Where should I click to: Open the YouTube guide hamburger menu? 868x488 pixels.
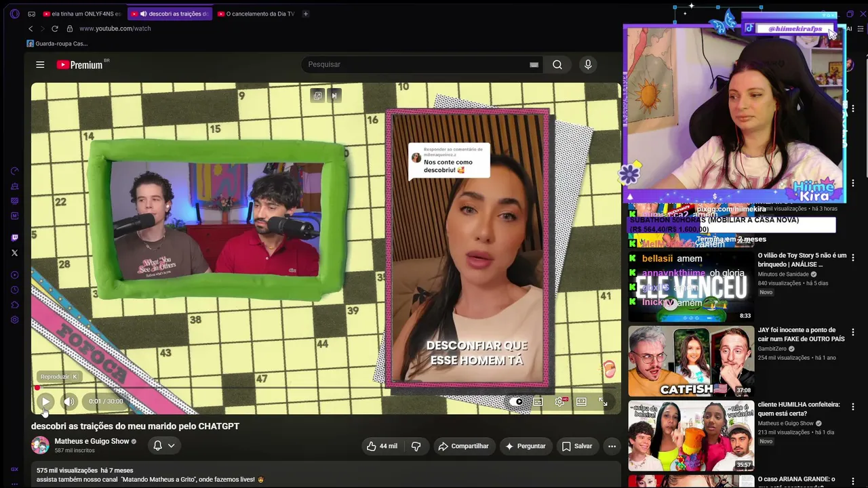click(x=40, y=64)
